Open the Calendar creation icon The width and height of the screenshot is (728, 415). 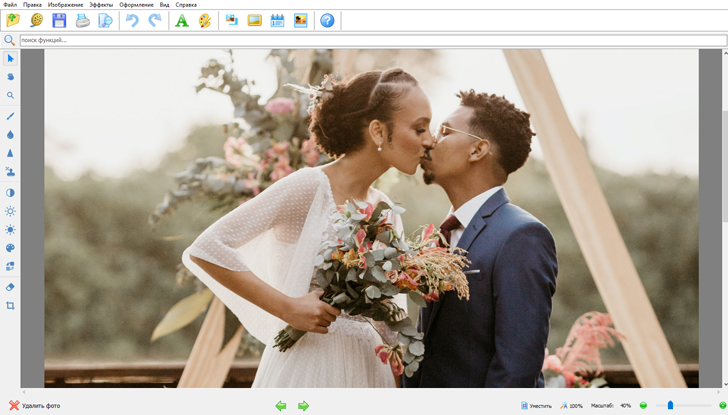coord(277,20)
